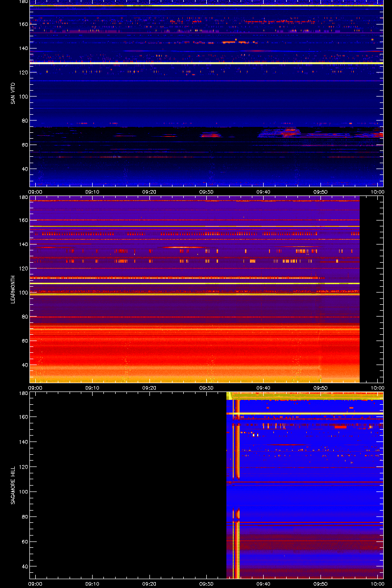The width and height of the screenshot is (392, 588).
Task: Click the 09:20 time label under Learmonth
Action: 149,388
